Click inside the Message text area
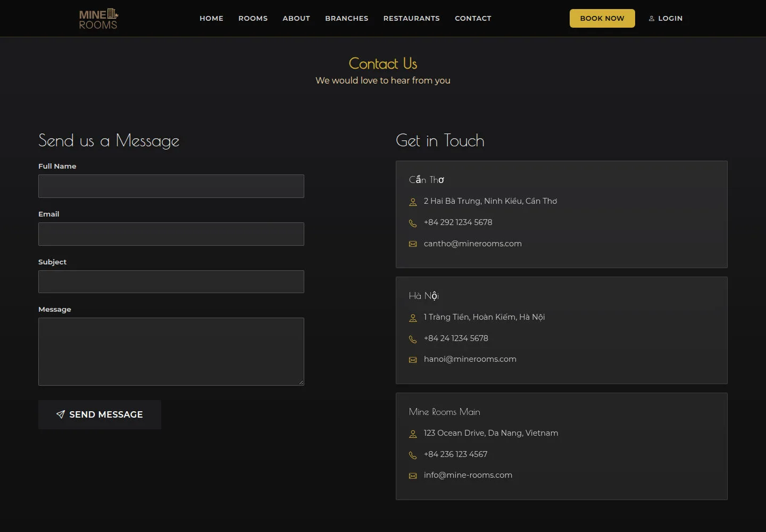 click(171, 352)
